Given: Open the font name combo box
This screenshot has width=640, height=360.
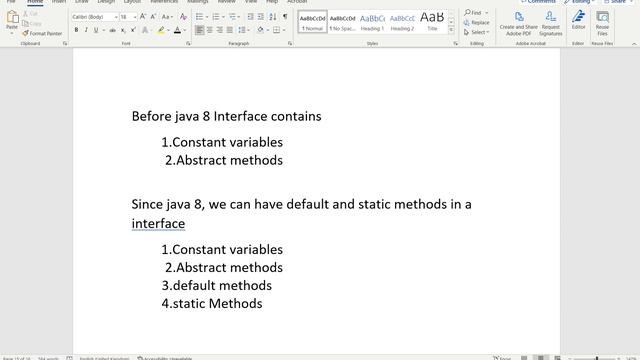Looking at the screenshot, I should 95,17.
